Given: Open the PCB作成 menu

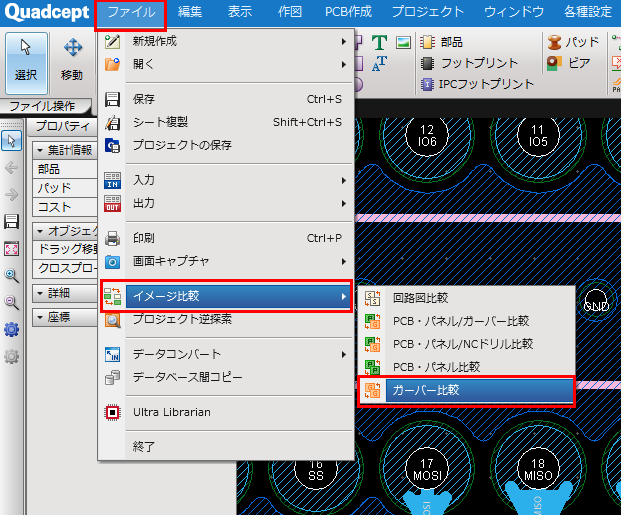Looking at the screenshot, I should coord(349,12).
